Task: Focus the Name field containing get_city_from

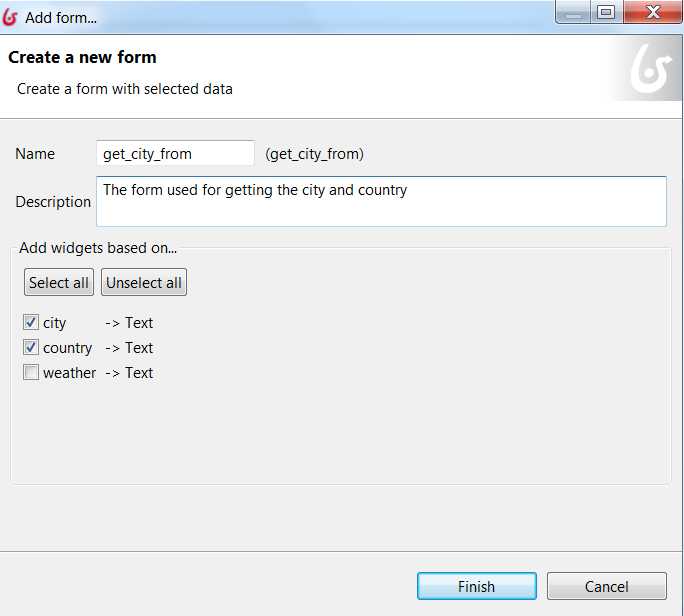Action: click(x=175, y=153)
